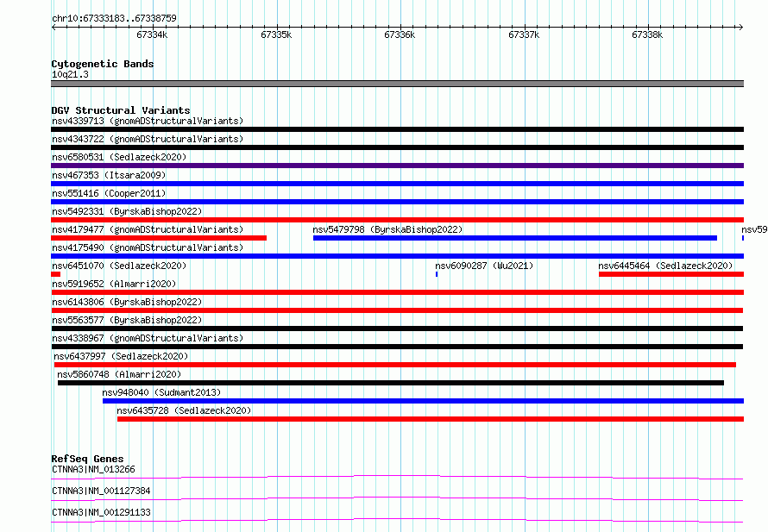Viewport: 768px width, 532px height.
Task: Click the black bar under nsv5860748
Action: tap(391, 383)
